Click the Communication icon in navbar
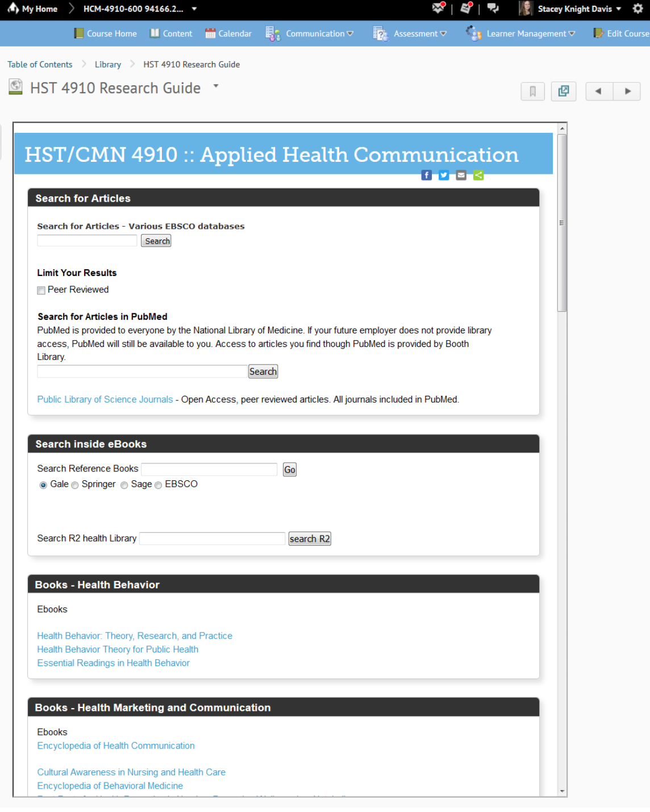This screenshot has height=812, width=650. [x=273, y=34]
